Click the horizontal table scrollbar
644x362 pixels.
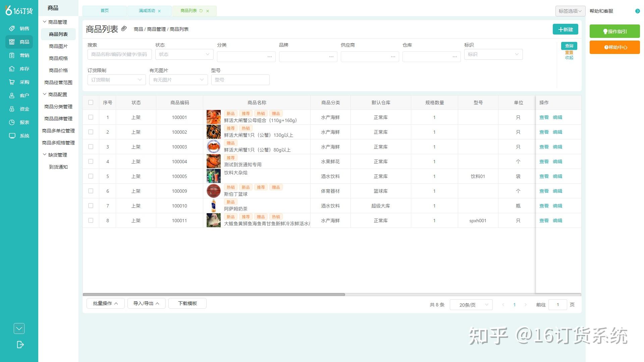pyautogui.click(x=214, y=294)
